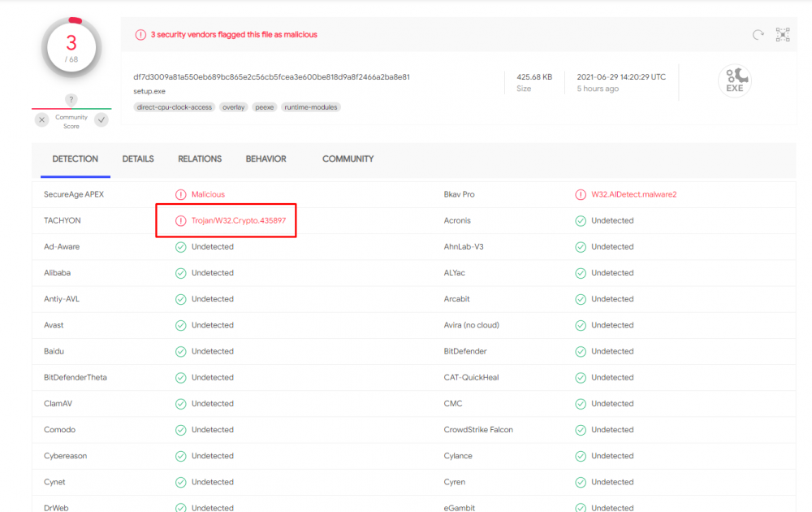Click the green check icon for Acronis

click(x=581, y=221)
